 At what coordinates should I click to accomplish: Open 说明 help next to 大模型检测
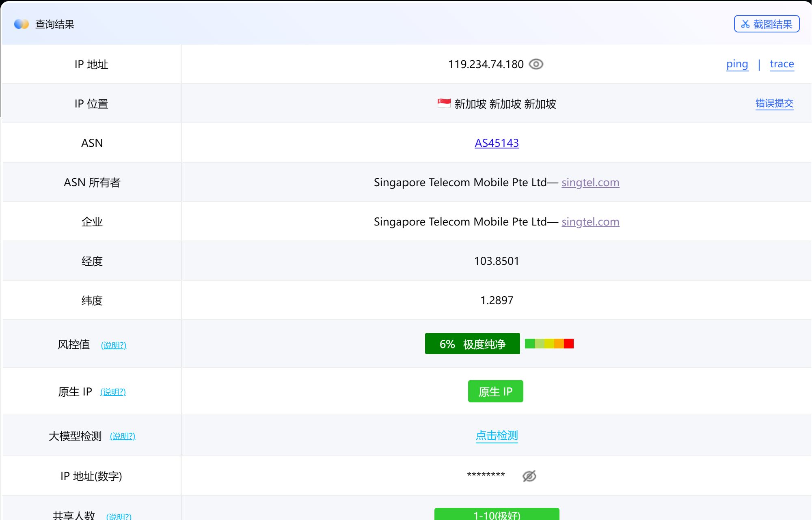click(x=122, y=436)
